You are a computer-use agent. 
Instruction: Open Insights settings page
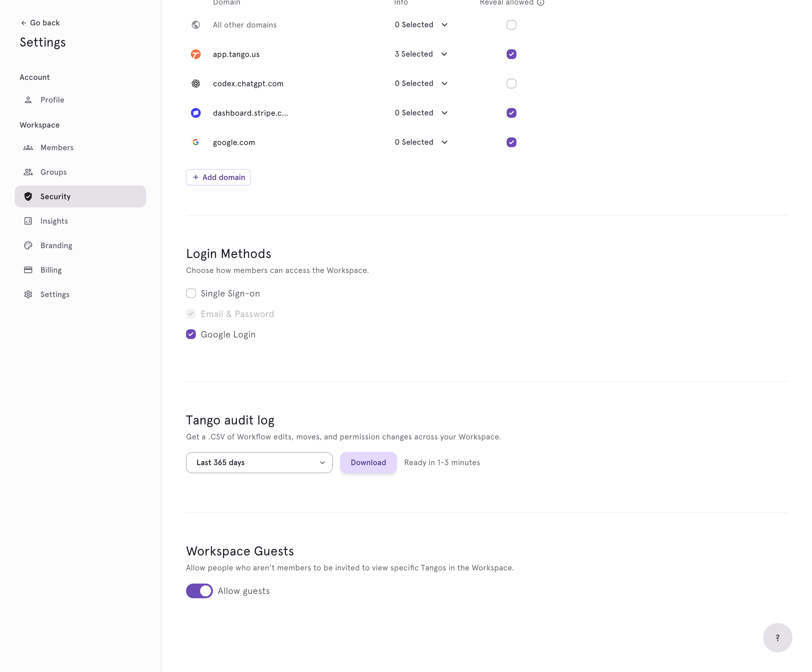(80, 221)
